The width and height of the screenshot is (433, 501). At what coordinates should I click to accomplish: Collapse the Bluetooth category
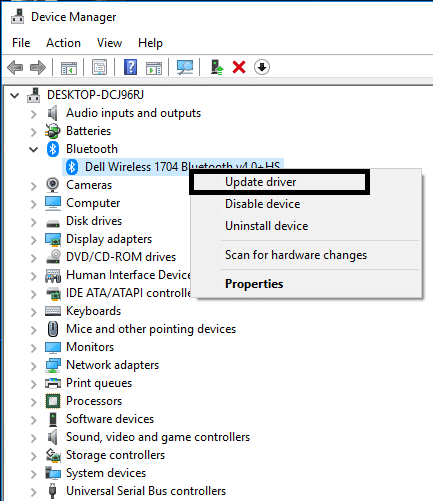[33, 150]
